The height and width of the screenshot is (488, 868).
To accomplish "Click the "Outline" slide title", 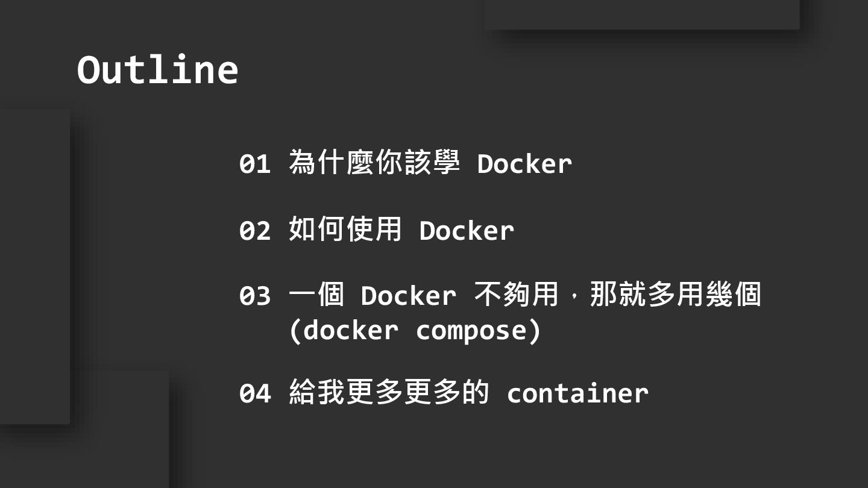I will [x=157, y=70].
